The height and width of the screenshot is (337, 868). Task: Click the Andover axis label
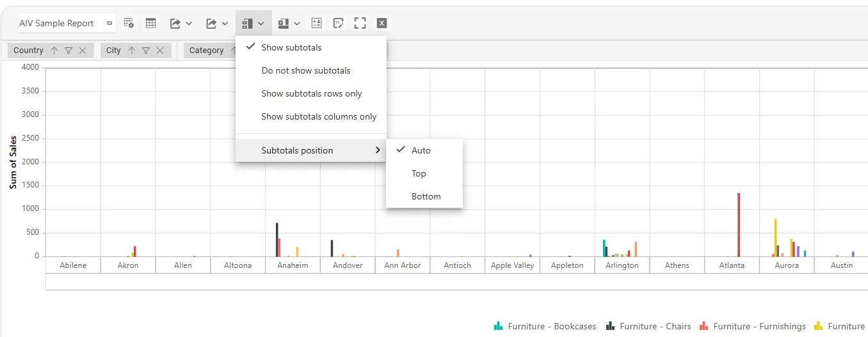348,265
